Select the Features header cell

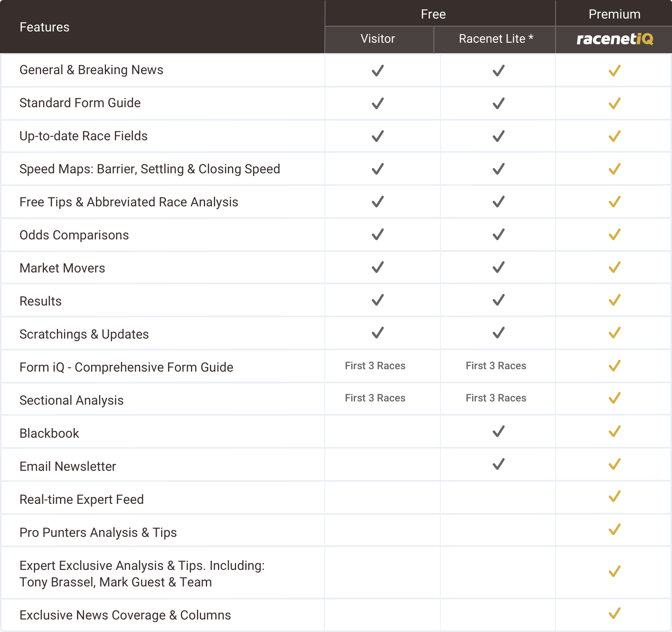click(x=44, y=27)
